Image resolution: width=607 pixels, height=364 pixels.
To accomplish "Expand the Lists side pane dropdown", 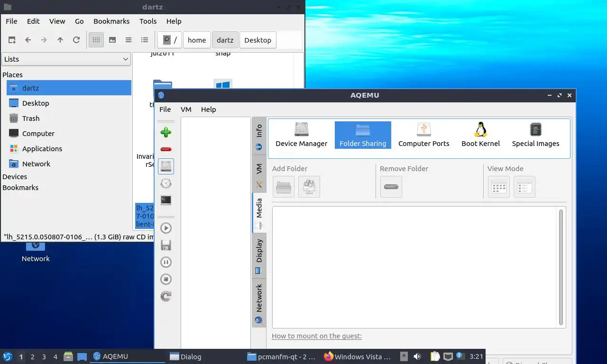I will [x=66, y=59].
